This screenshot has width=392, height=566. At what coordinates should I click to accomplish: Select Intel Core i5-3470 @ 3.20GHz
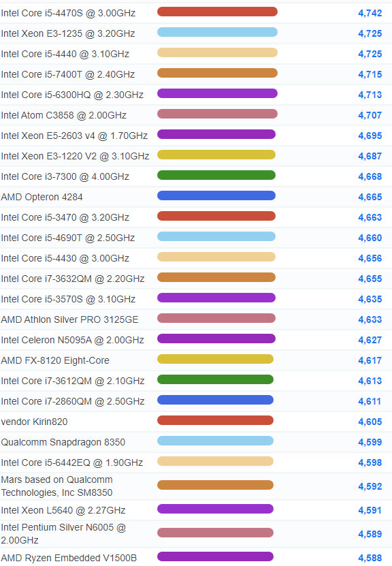pyautogui.click(x=65, y=218)
